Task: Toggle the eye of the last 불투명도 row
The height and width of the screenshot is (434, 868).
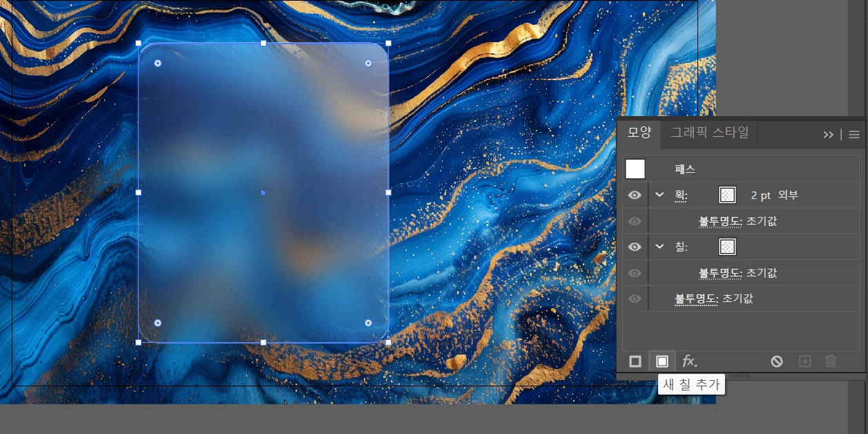Action: click(x=635, y=299)
